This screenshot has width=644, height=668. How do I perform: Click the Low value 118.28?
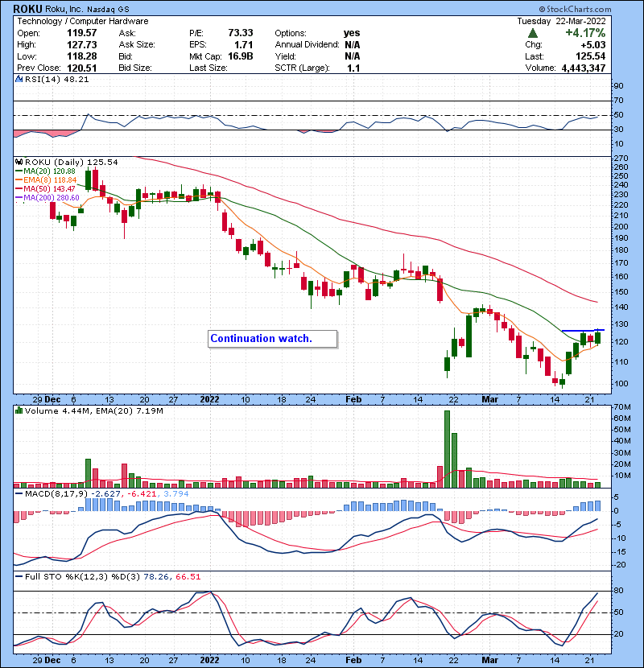click(x=82, y=56)
